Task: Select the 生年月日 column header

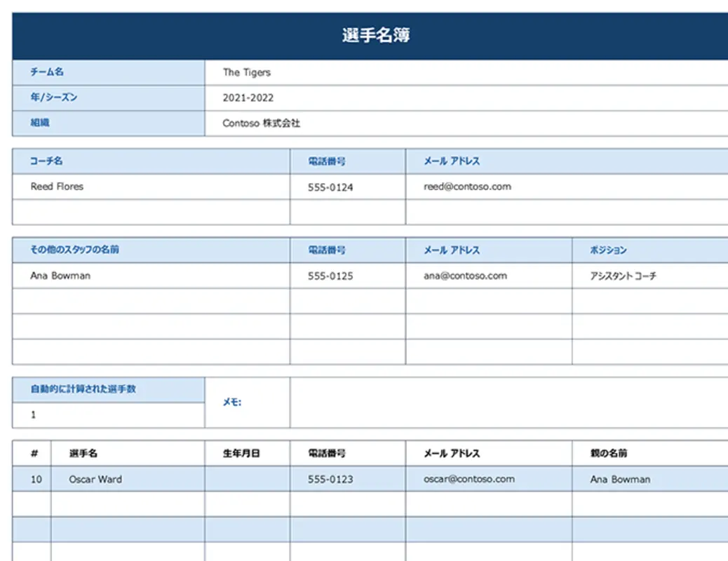Action: pos(241,454)
